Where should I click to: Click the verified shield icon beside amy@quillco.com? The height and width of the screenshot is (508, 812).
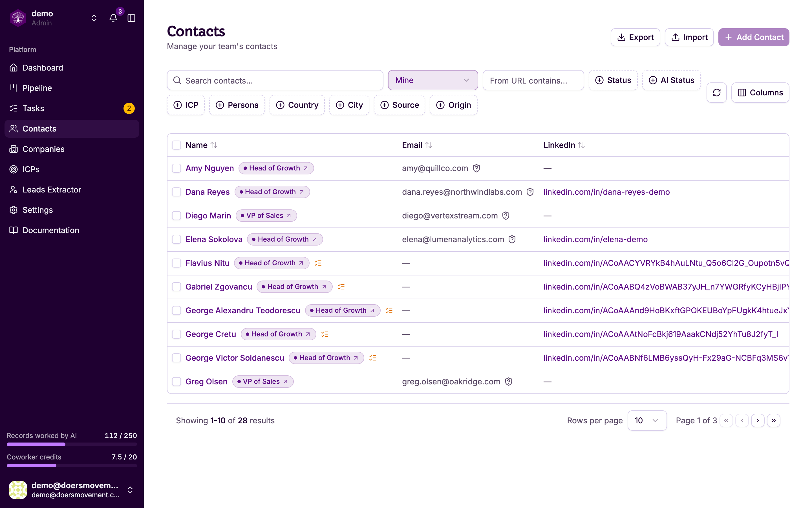coord(476,168)
